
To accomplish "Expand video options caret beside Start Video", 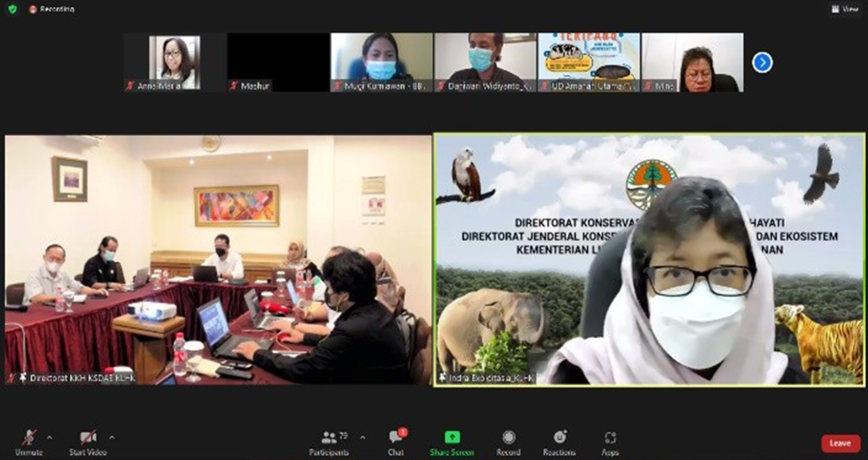I will tap(112, 438).
